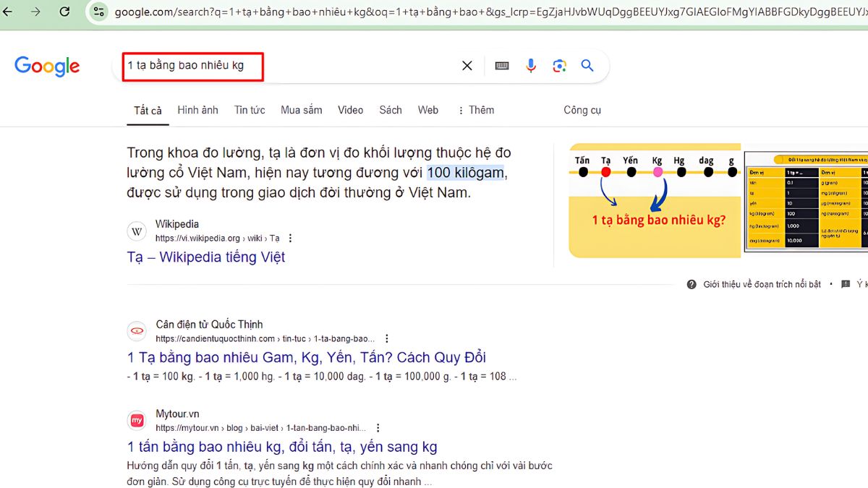
Task: Click the Mytour.vn favicon
Action: pos(137,420)
